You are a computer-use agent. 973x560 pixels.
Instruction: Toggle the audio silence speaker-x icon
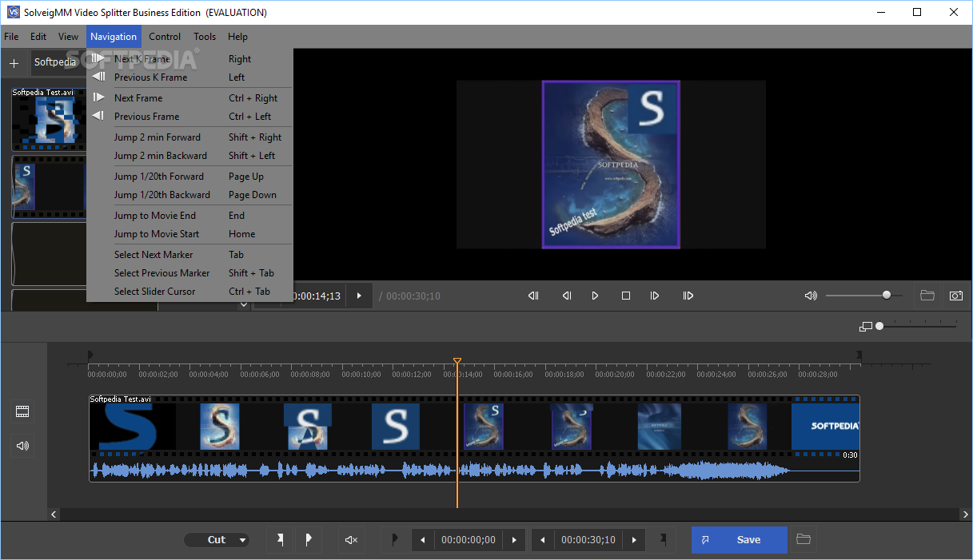(351, 540)
